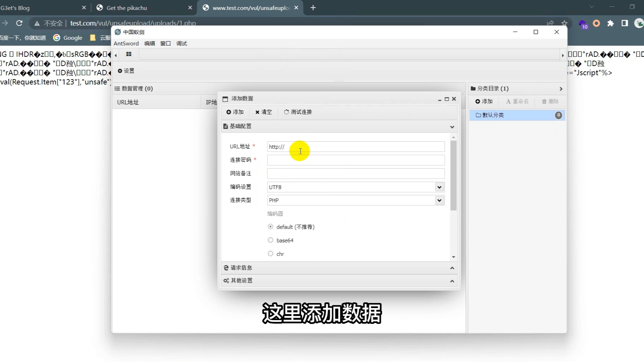
Task: Toggle the browser side panel icon
Action: coord(624,23)
